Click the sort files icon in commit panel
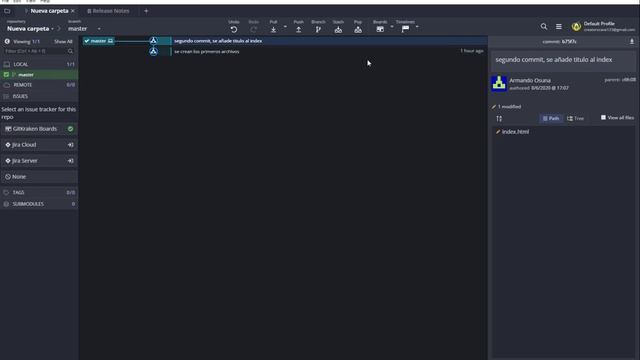The height and width of the screenshot is (360, 640). (x=499, y=119)
